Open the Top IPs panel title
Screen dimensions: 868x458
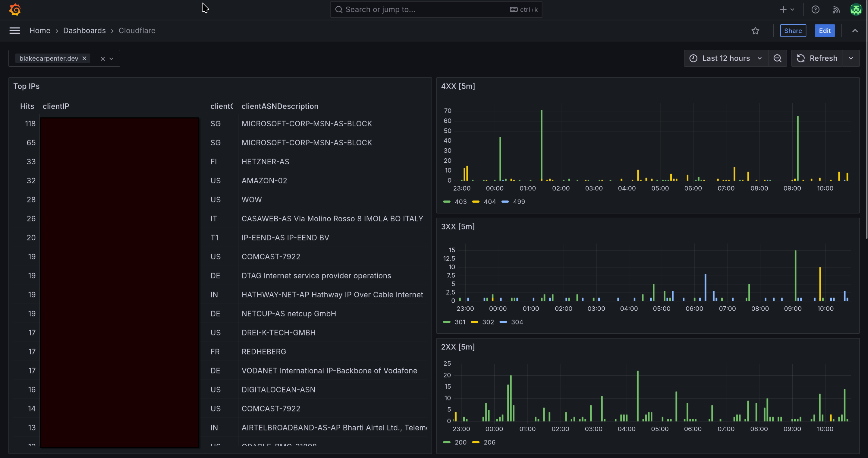click(x=26, y=86)
